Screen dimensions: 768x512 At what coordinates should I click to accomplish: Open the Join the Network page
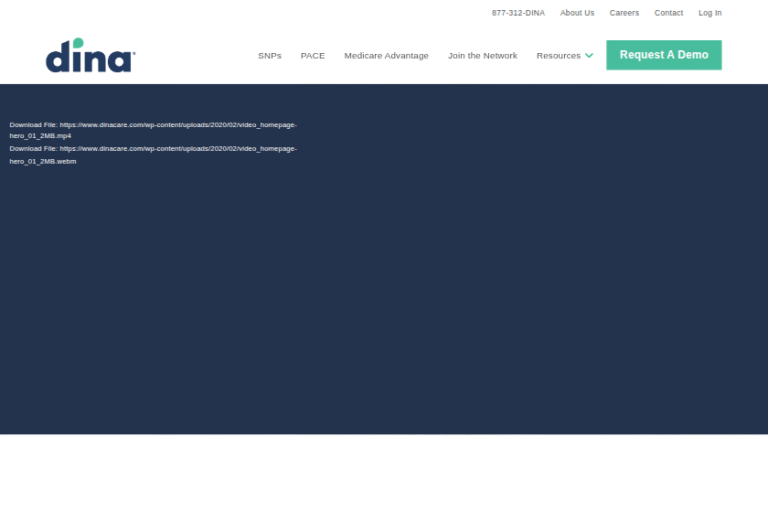click(482, 56)
